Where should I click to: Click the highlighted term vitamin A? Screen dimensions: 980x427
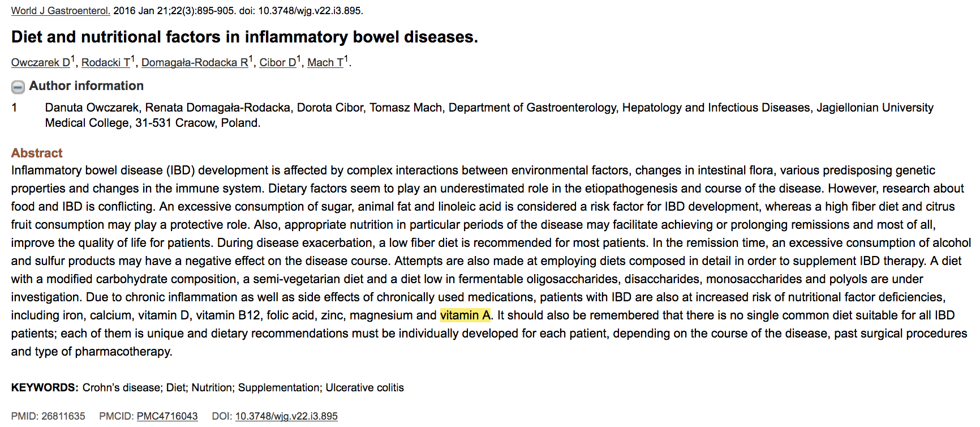pyautogui.click(x=465, y=315)
